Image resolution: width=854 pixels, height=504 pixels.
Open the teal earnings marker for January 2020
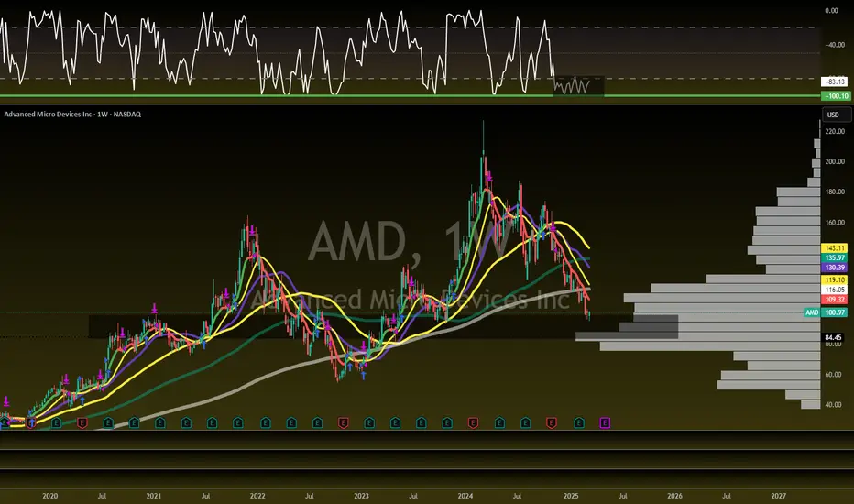point(57,422)
